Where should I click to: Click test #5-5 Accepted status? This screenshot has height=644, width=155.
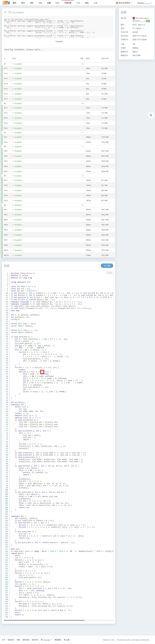pos(17,201)
